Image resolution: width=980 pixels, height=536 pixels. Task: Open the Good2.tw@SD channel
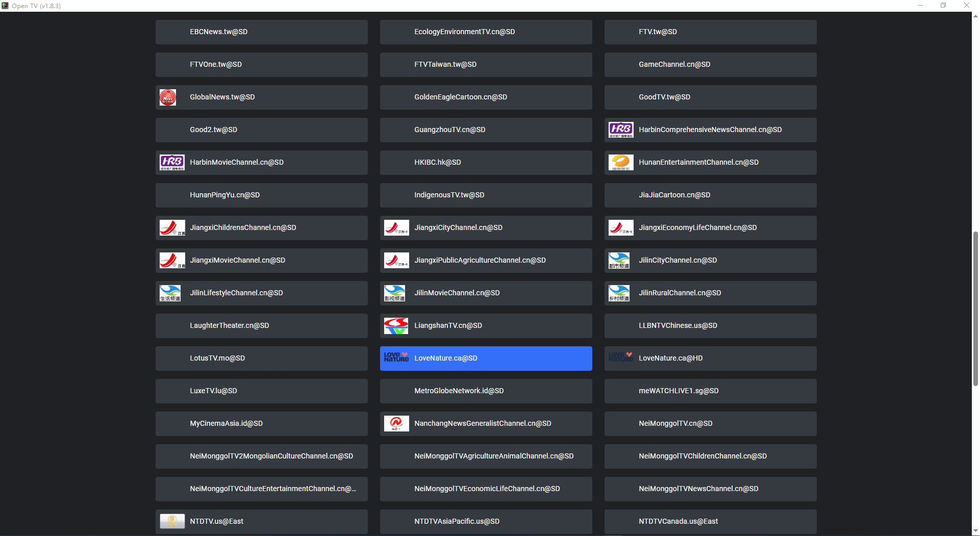coord(261,130)
